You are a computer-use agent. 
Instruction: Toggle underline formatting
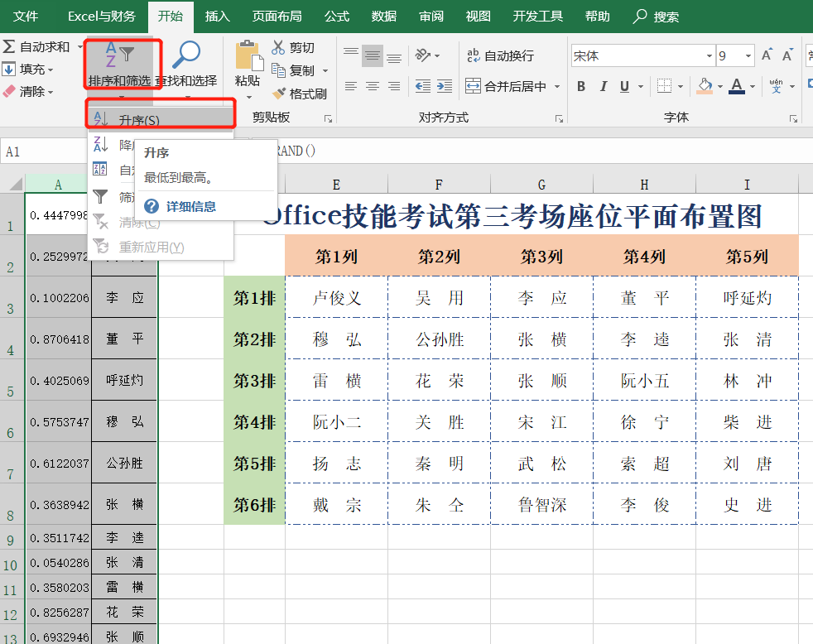point(625,86)
